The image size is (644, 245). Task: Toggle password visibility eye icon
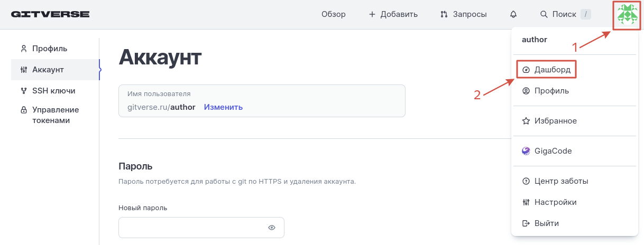click(272, 228)
